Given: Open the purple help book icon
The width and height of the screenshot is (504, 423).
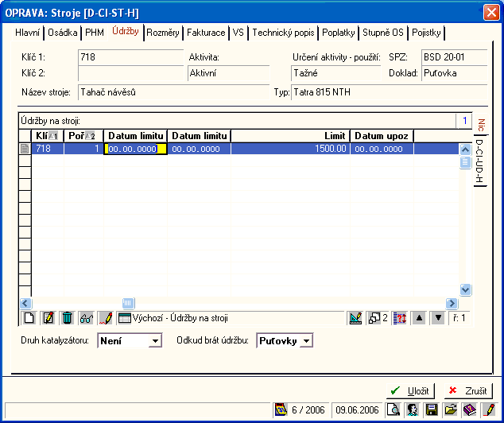Looking at the screenshot, I should point(470,409).
